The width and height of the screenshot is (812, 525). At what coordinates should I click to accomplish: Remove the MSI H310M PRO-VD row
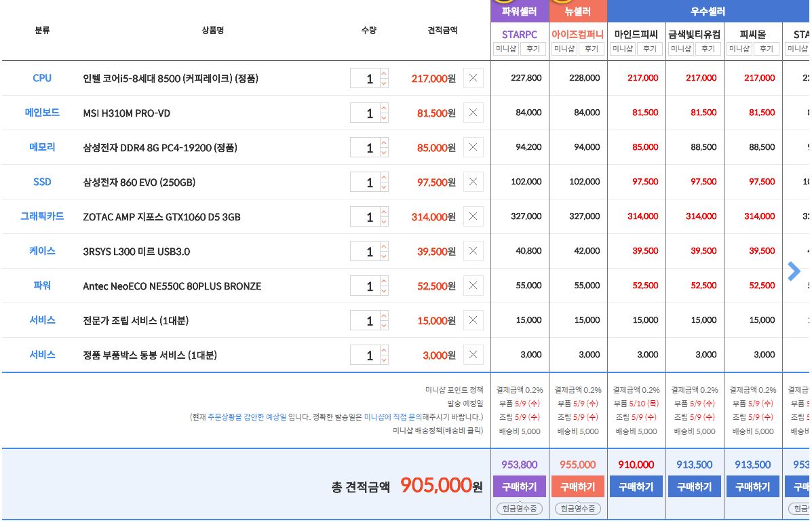(473, 113)
